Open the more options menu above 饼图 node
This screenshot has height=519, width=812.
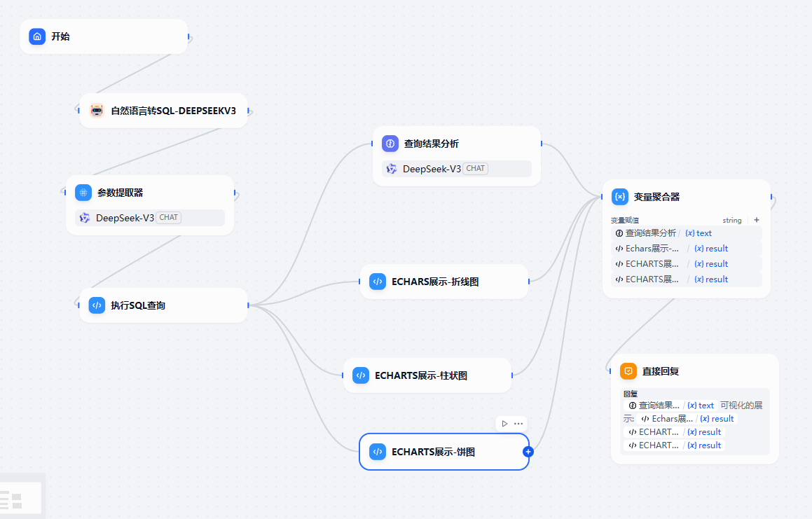[x=518, y=423]
